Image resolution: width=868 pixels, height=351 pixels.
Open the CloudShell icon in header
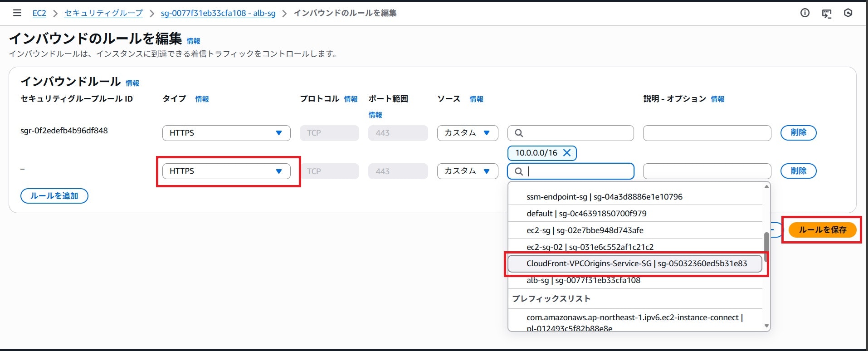click(x=827, y=13)
